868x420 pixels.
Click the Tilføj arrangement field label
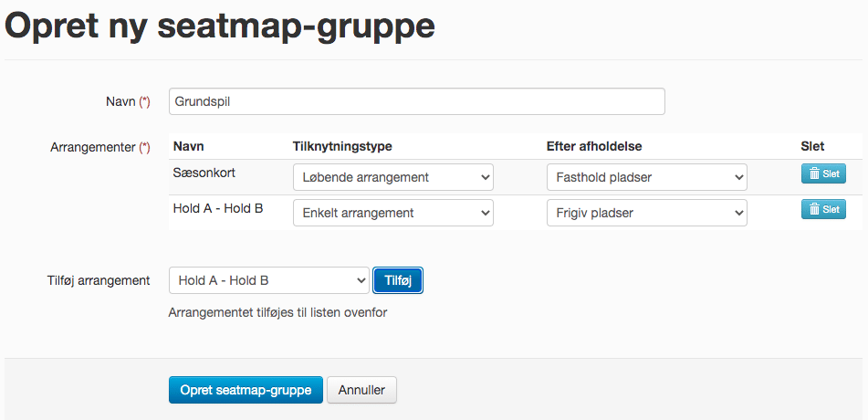pyautogui.click(x=99, y=280)
